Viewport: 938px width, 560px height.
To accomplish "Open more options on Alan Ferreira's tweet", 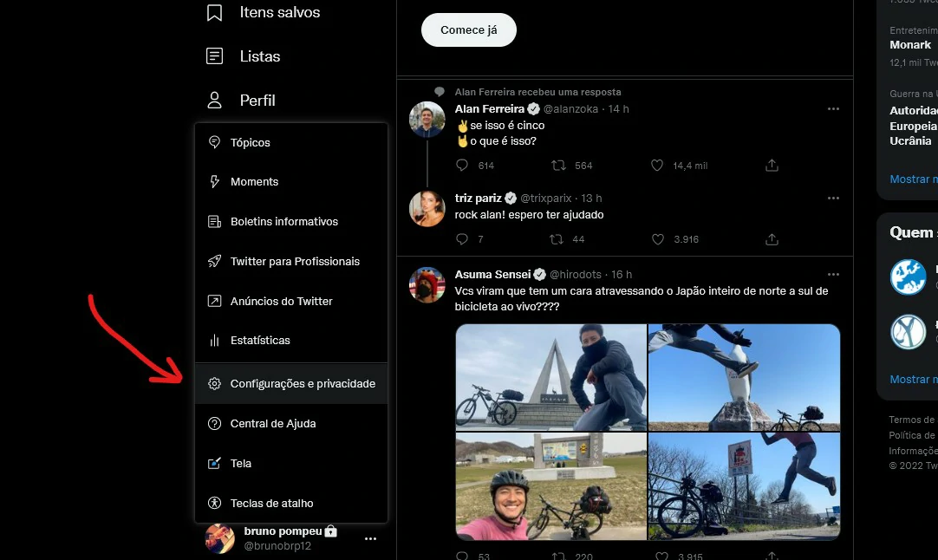I will tap(833, 109).
